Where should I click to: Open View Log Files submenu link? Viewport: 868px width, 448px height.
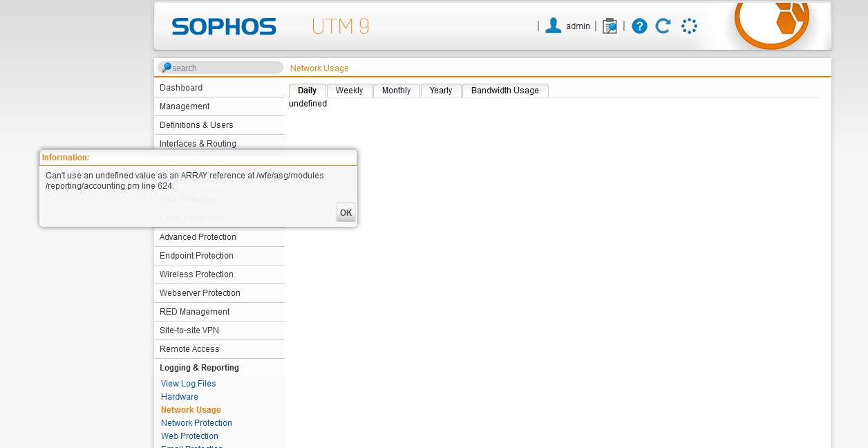coord(189,384)
